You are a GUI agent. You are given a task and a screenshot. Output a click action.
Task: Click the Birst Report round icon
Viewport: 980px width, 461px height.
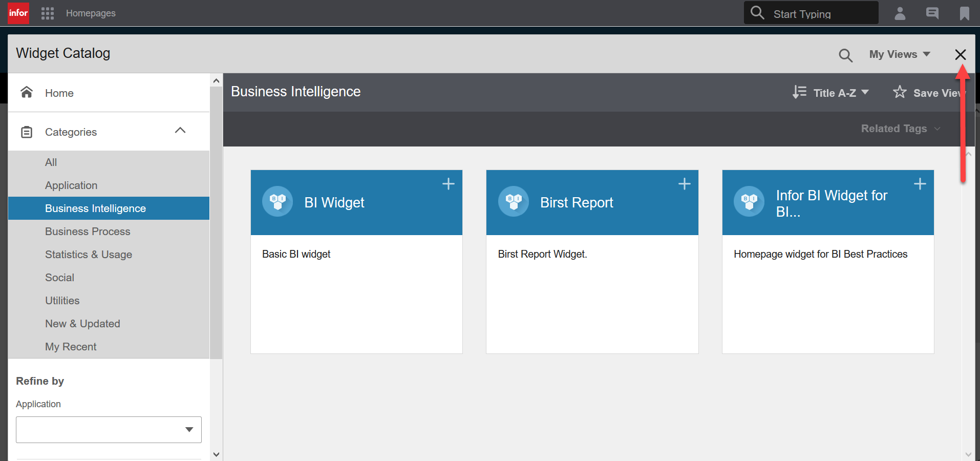[514, 201]
